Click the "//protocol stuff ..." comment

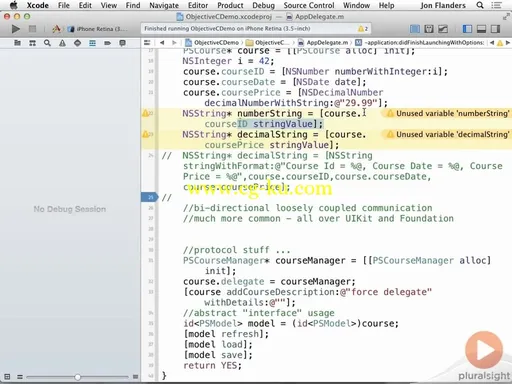pyautogui.click(x=237, y=250)
